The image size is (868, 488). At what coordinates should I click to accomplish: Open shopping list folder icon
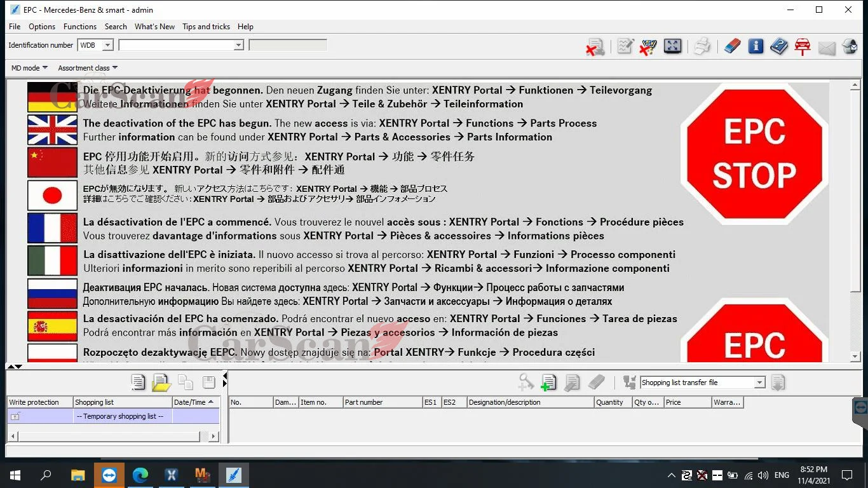161,382
